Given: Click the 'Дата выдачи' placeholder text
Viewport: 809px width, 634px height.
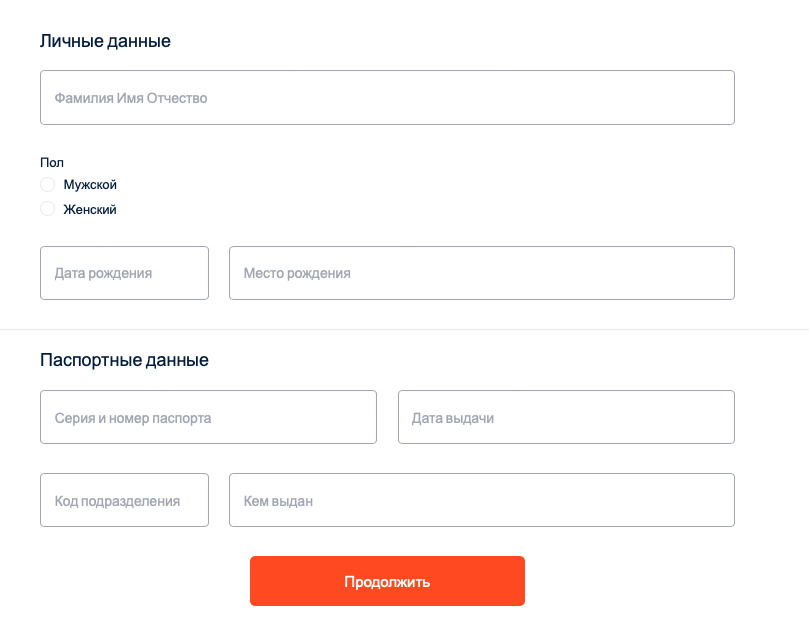Looking at the screenshot, I should pos(452,418).
